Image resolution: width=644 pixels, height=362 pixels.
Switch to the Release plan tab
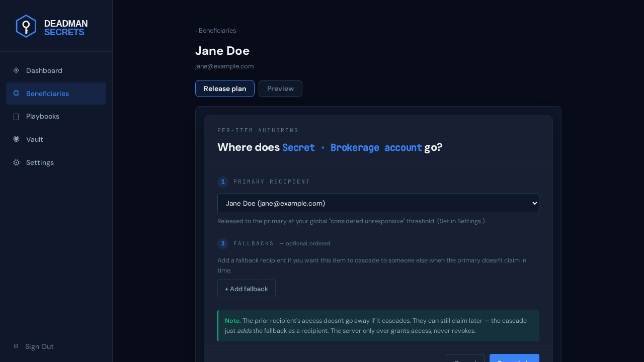[225, 88]
